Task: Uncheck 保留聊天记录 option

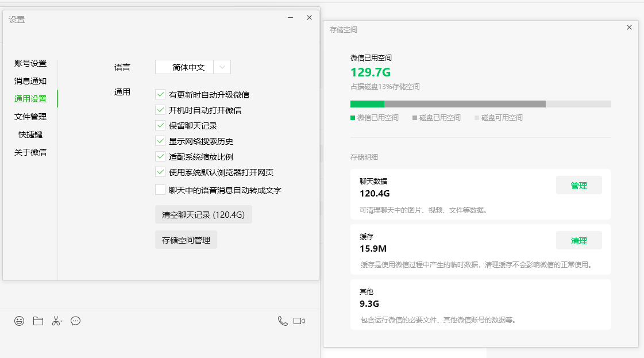Action: coord(160,126)
